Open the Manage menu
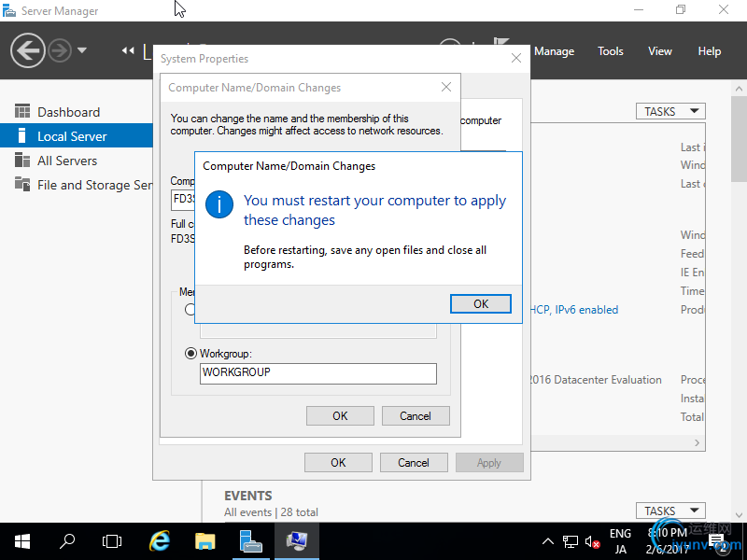The width and height of the screenshot is (747, 560). tap(554, 51)
